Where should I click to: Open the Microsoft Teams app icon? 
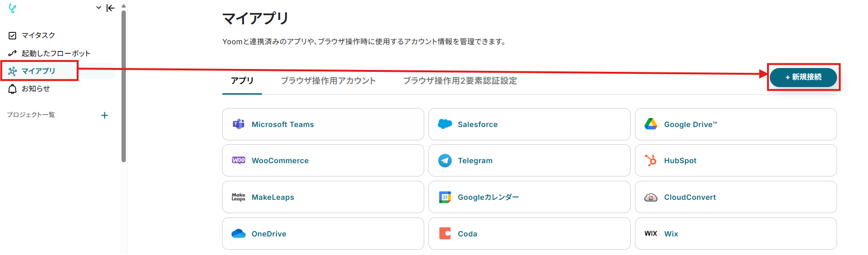(238, 124)
